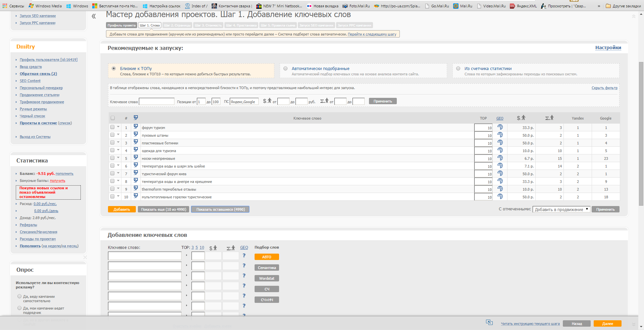Collapse the sidebar with the double chevron icon
644x330 pixels.
point(94,16)
